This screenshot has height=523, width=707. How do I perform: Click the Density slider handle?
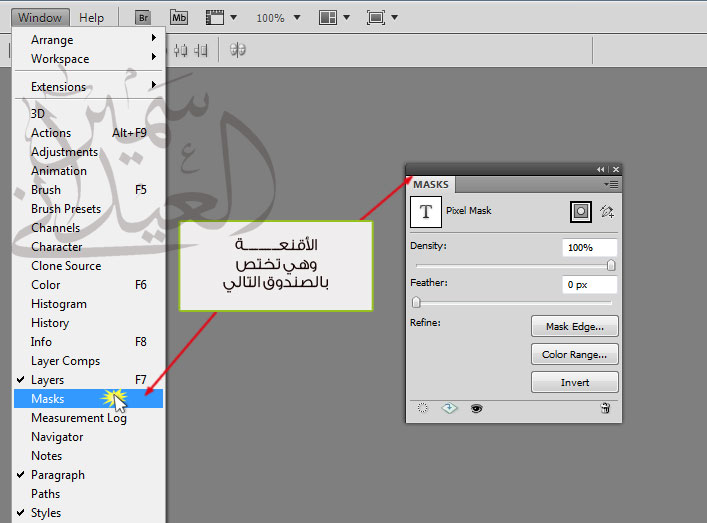611,265
